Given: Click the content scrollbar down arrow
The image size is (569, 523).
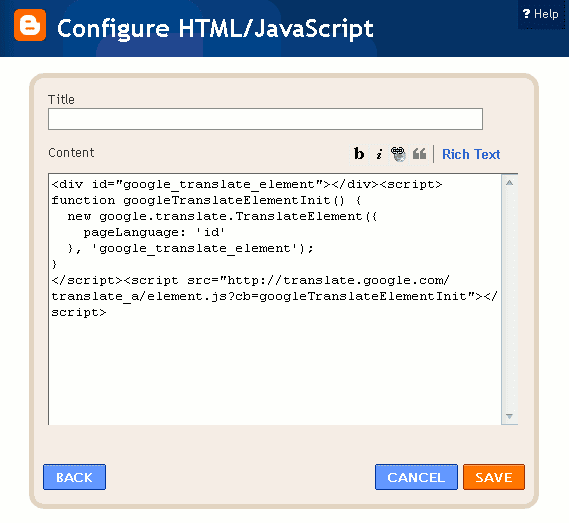Looking at the screenshot, I should [509, 416].
